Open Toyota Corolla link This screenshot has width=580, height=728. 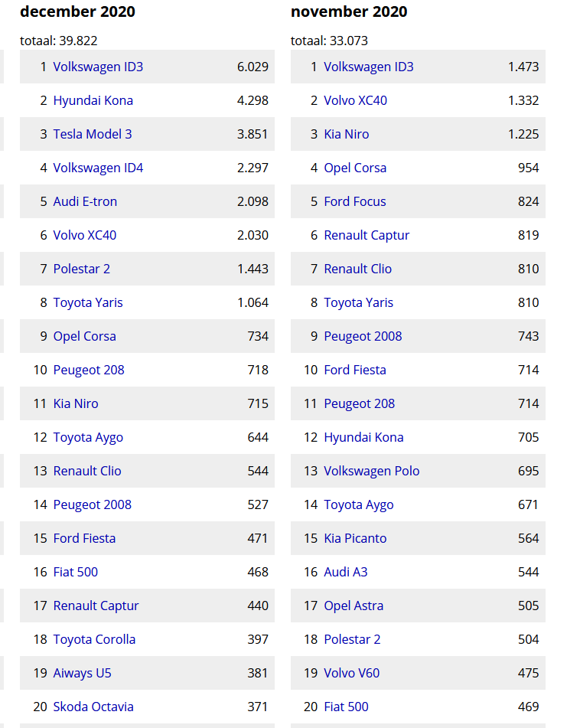[x=94, y=639]
